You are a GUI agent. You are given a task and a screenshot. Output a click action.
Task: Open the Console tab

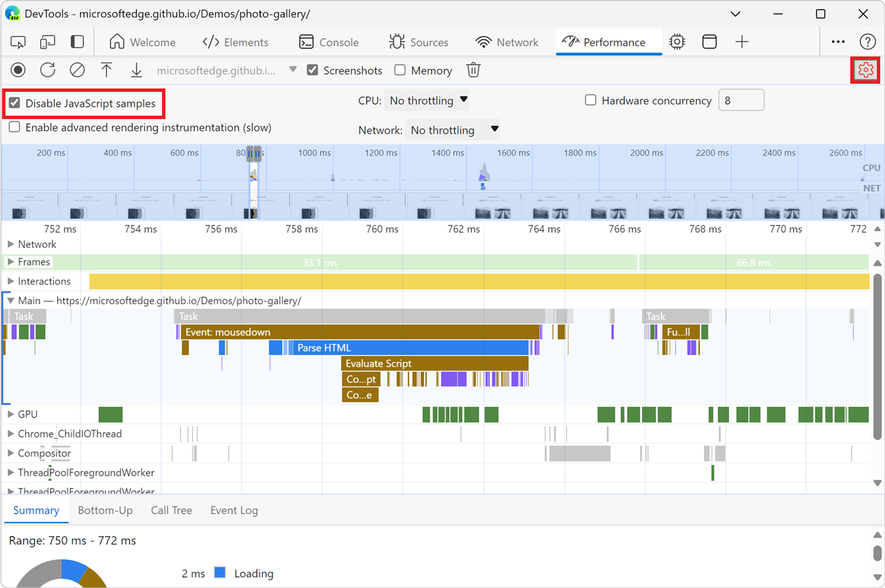(329, 42)
